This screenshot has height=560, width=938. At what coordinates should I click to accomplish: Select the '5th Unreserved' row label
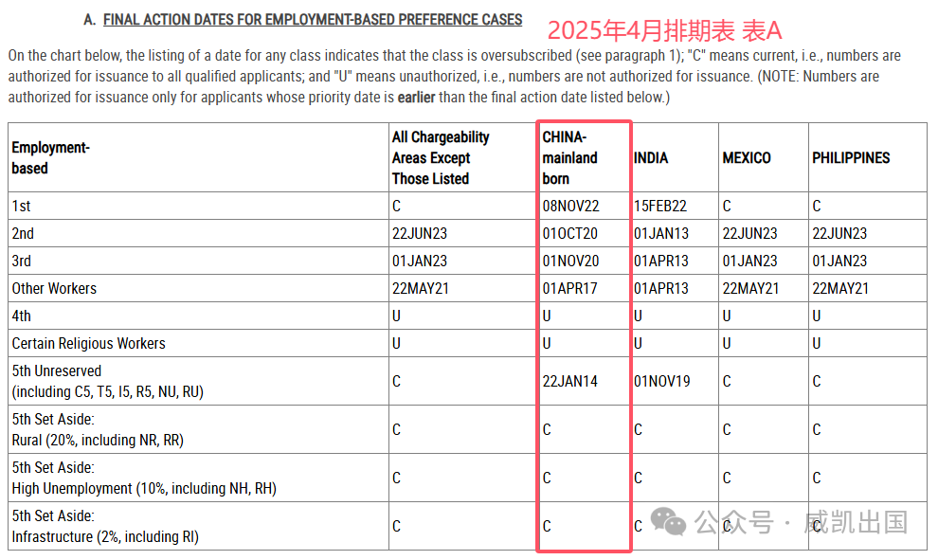pos(108,381)
